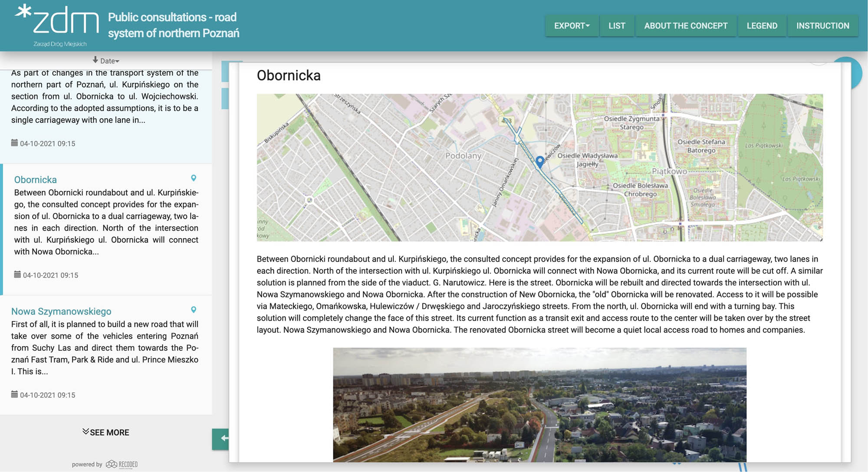This screenshot has width=868, height=472.
Task: Collapse the sidebar with the arrow button
Action: coord(220,439)
